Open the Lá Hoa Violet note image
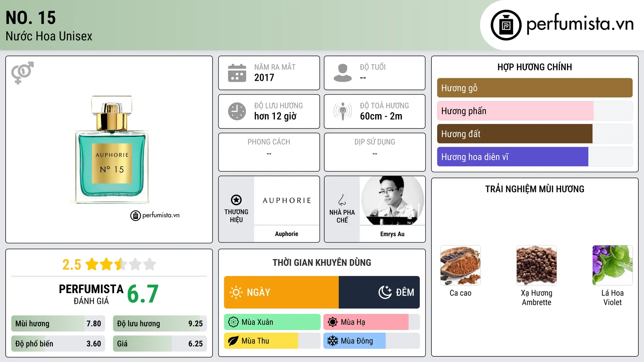Viewport: 644px width, 362px height. coord(613,265)
